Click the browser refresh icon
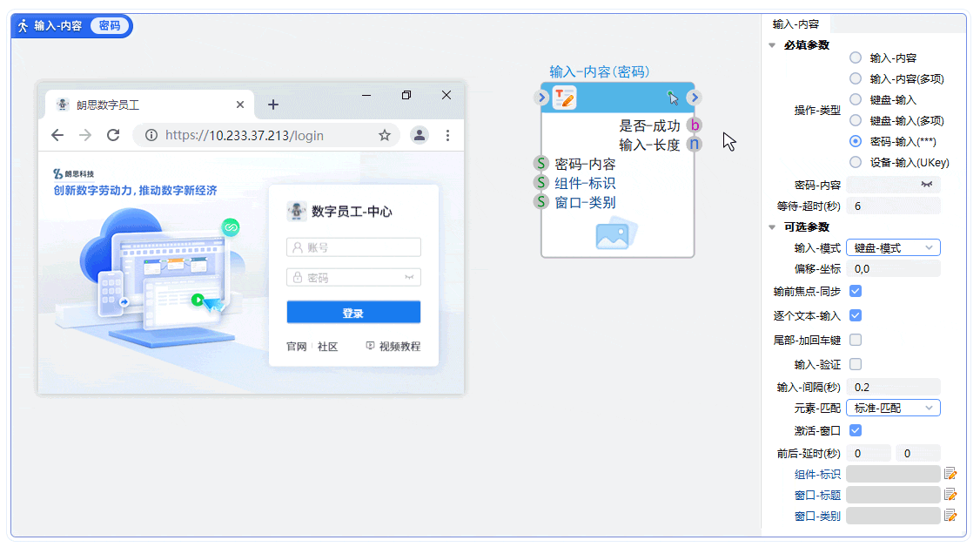 point(113,135)
